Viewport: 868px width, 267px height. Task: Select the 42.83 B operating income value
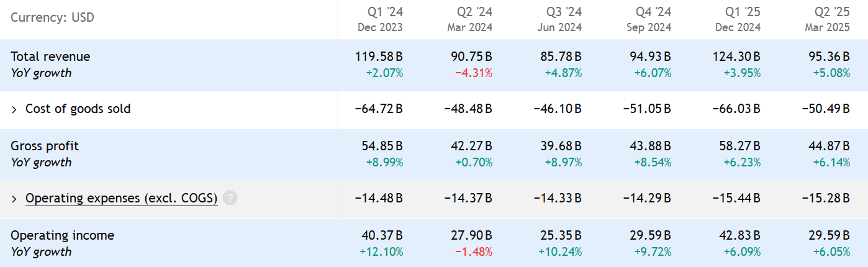pos(736,235)
